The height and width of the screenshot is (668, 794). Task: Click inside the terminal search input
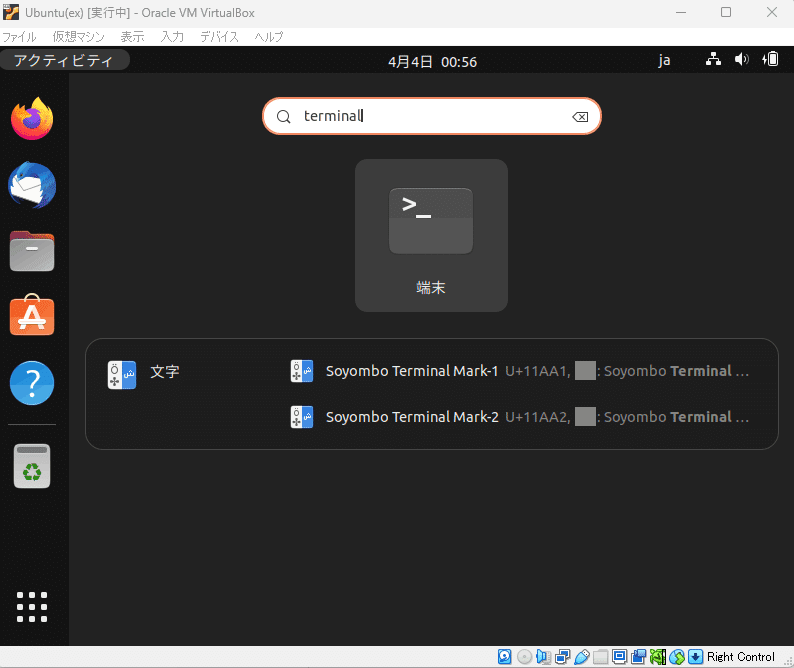tap(431, 116)
